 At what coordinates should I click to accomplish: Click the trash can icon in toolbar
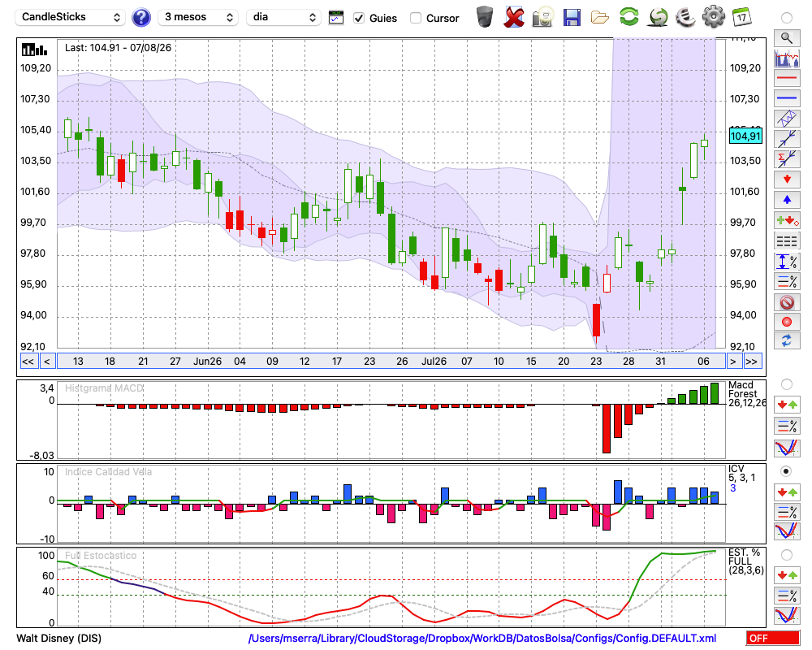(485, 17)
